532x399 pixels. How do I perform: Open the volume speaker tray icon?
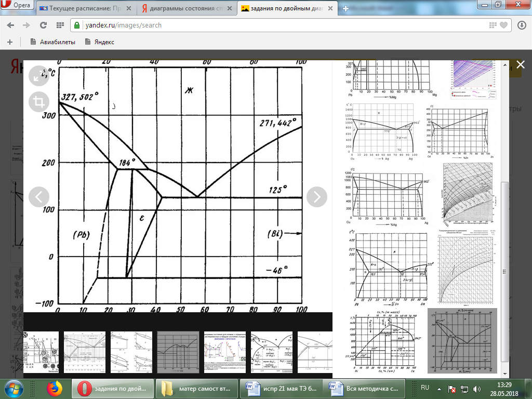(x=477, y=389)
